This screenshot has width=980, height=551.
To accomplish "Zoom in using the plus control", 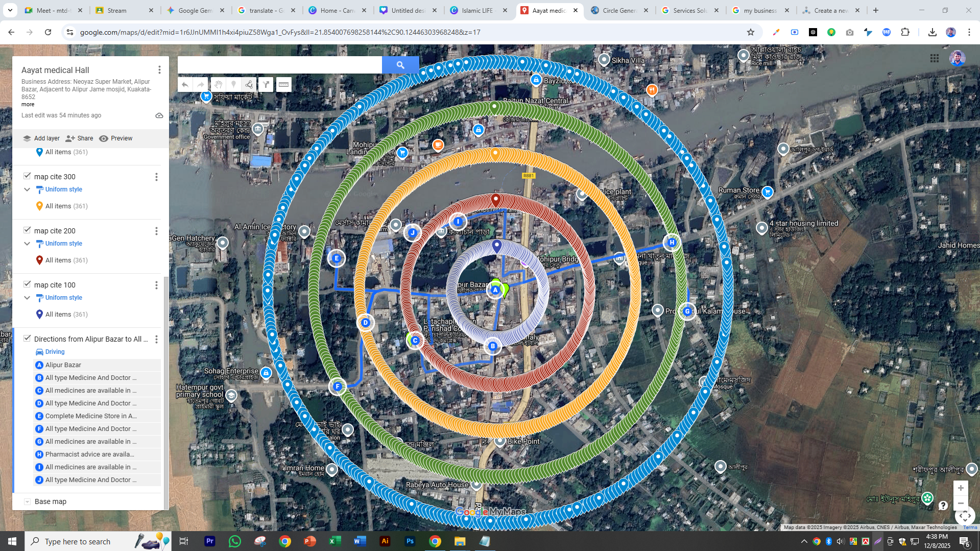I will point(961,488).
